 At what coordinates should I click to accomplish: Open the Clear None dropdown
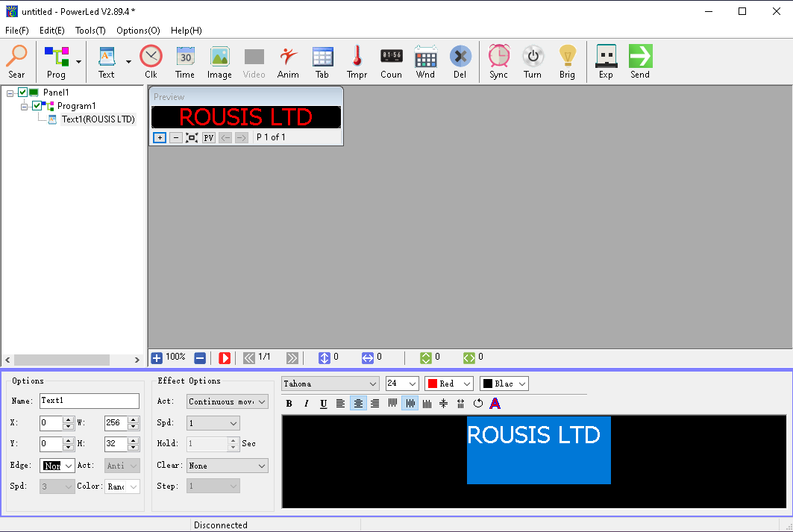262,466
